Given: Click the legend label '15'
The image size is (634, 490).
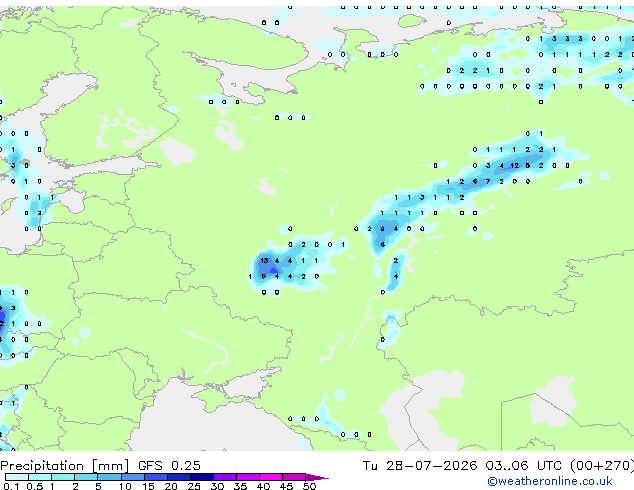Looking at the screenshot, I should point(148,486).
